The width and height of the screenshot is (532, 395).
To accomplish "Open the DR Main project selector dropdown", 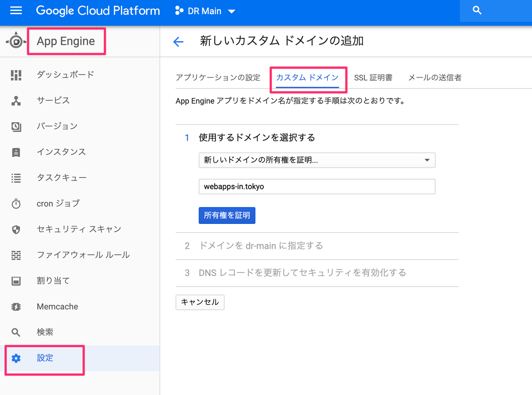I will pyautogui.click(x=205, y=11).
